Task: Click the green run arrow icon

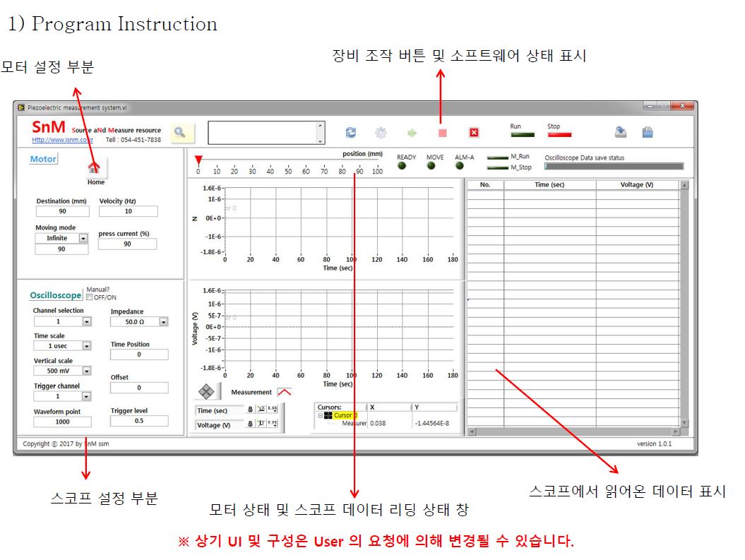Action: pos(412,133)
